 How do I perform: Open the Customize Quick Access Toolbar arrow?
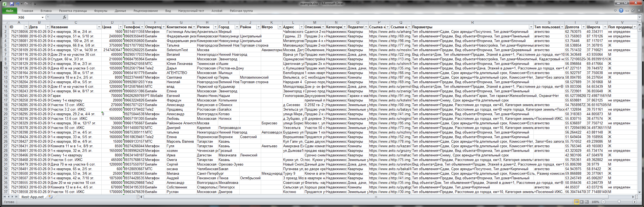35,4
